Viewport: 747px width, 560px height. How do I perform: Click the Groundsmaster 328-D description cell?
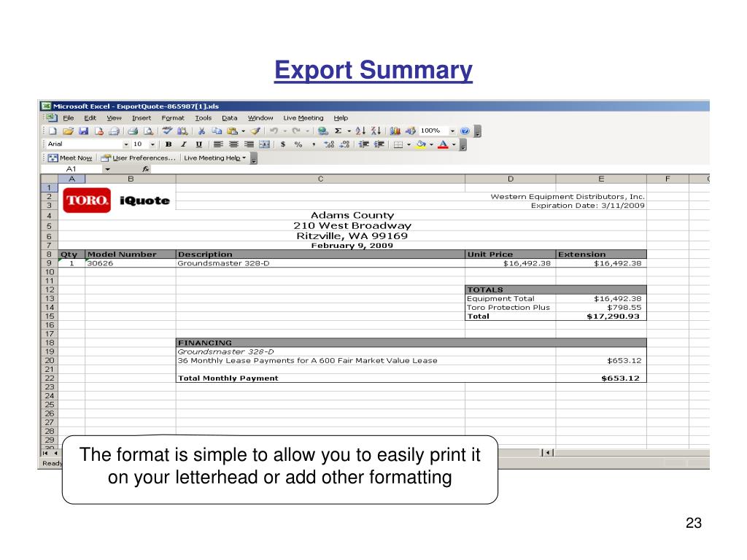[321, 263]
